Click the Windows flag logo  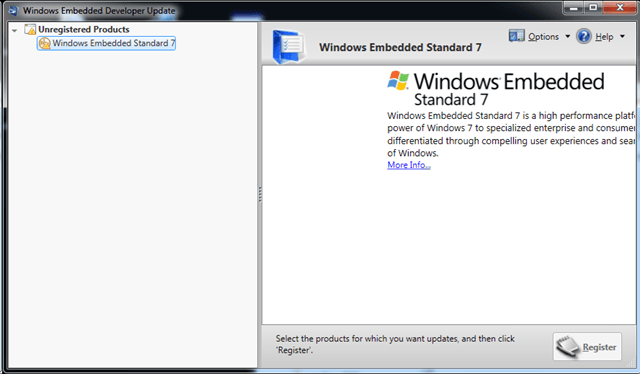(398, 80)
